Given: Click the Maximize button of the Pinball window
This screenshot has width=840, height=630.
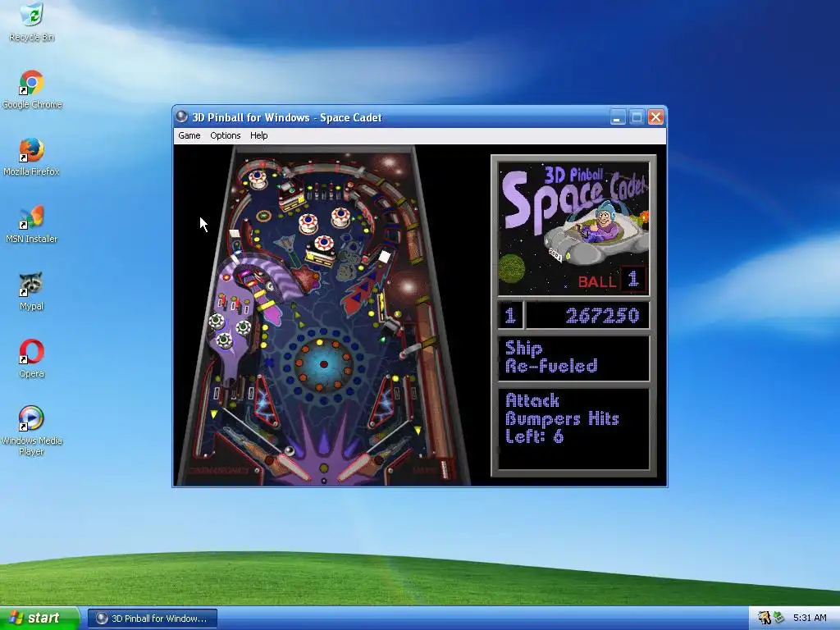Looking at the screenshot, I should [x=637, y=117].
